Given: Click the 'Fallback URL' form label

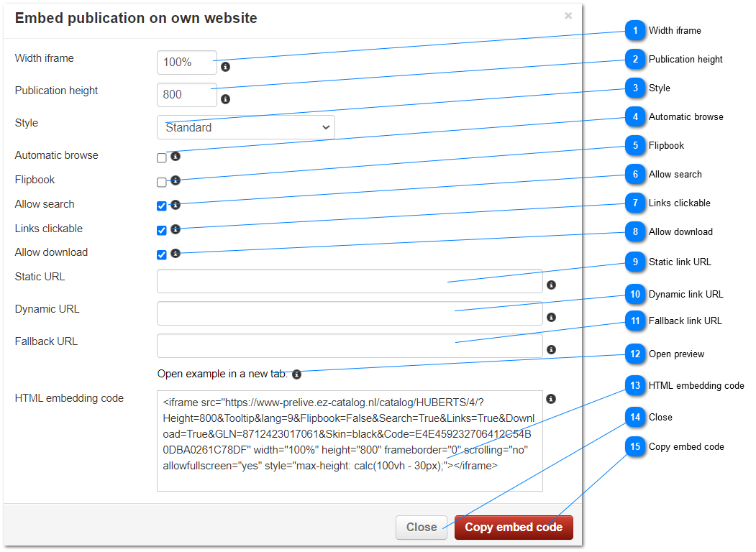Looking at the screenshot, I should [x=46, y=341].
